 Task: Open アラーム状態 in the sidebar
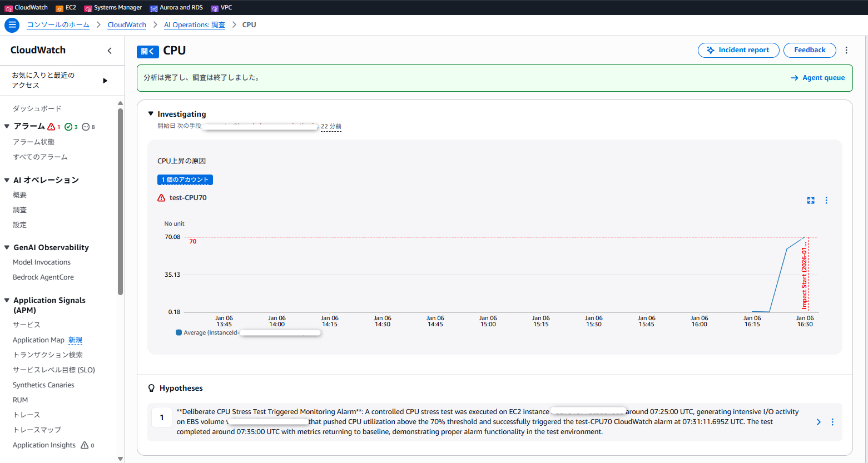[33, 142]
